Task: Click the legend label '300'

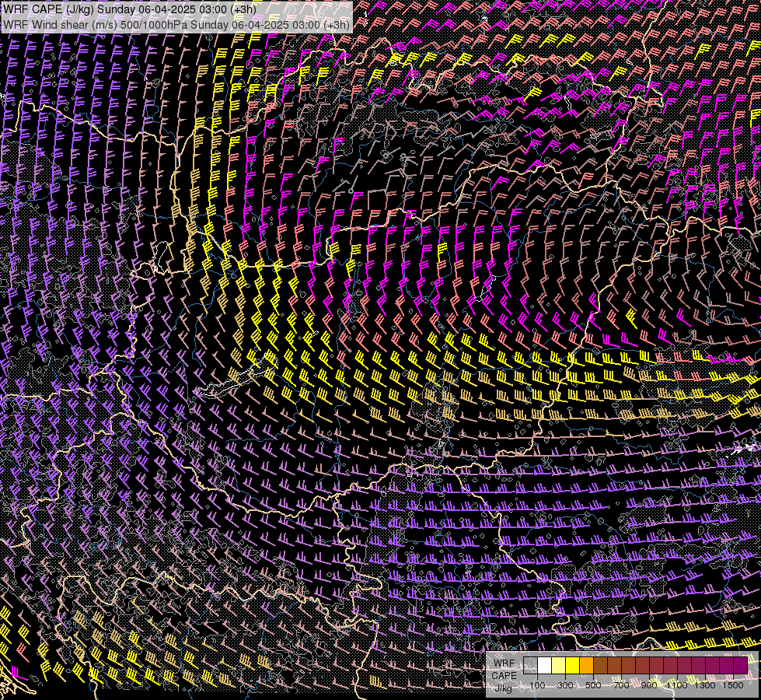Action: tap(565, 685)
